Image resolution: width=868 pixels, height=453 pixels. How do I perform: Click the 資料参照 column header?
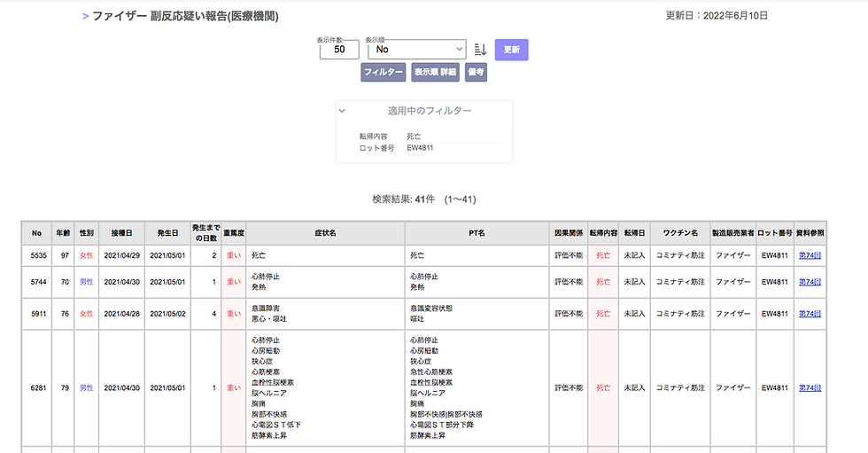(810, 233)
